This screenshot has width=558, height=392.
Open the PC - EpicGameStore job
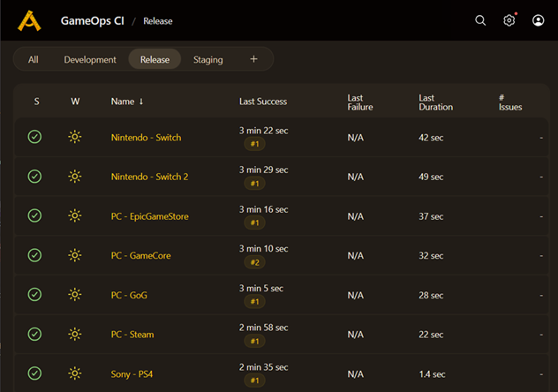point(150,216)
